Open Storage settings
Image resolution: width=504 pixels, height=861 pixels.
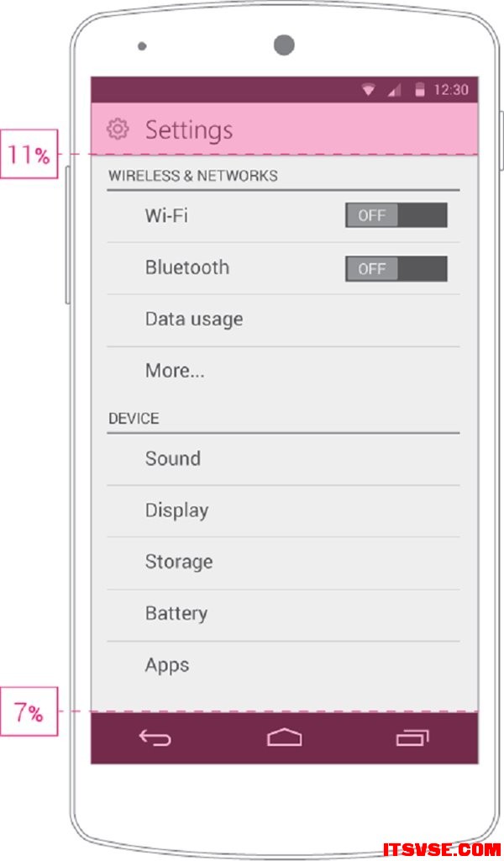(x=283, y=563)
